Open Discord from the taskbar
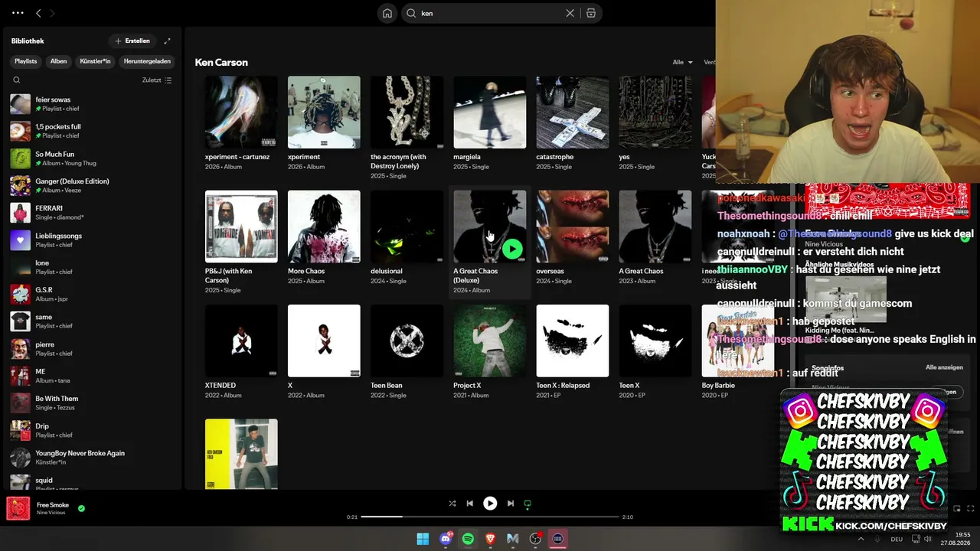The width and height of the screenshot is (980, 551). pyautogui.click(x=446, y=539)
